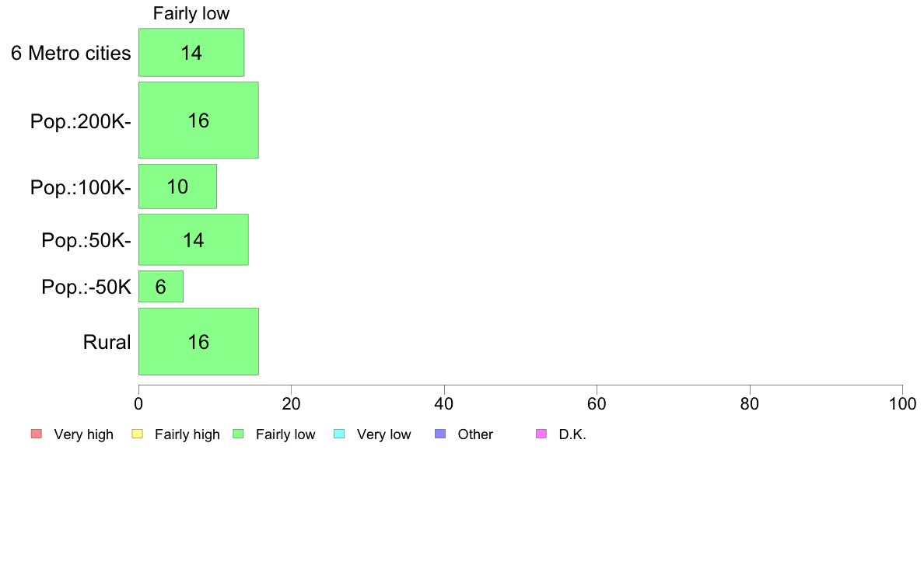This screenshot has height=572, width=924.
Task: Select the Pop.:100K- bar showing 10
Action: click(x=177, y=187)
